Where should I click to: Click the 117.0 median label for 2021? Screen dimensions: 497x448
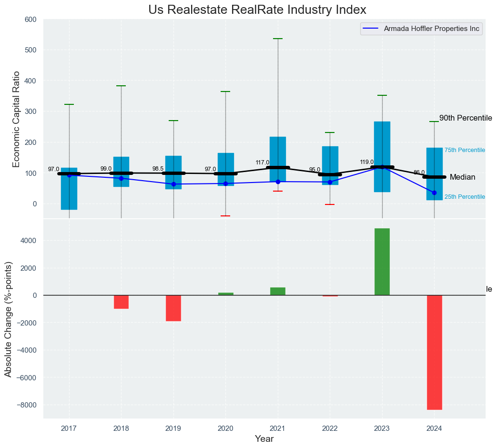click(262, 163)
